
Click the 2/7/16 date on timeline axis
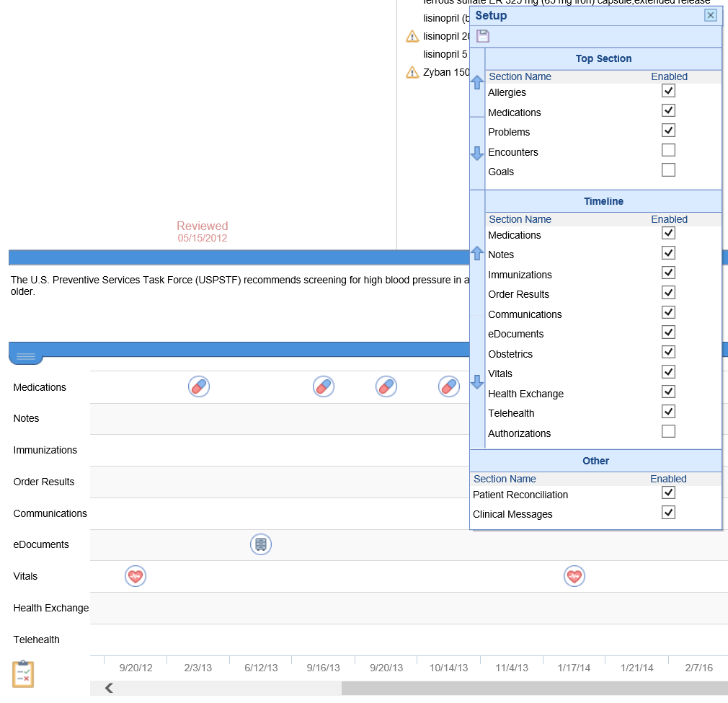[x=698, y=668]
